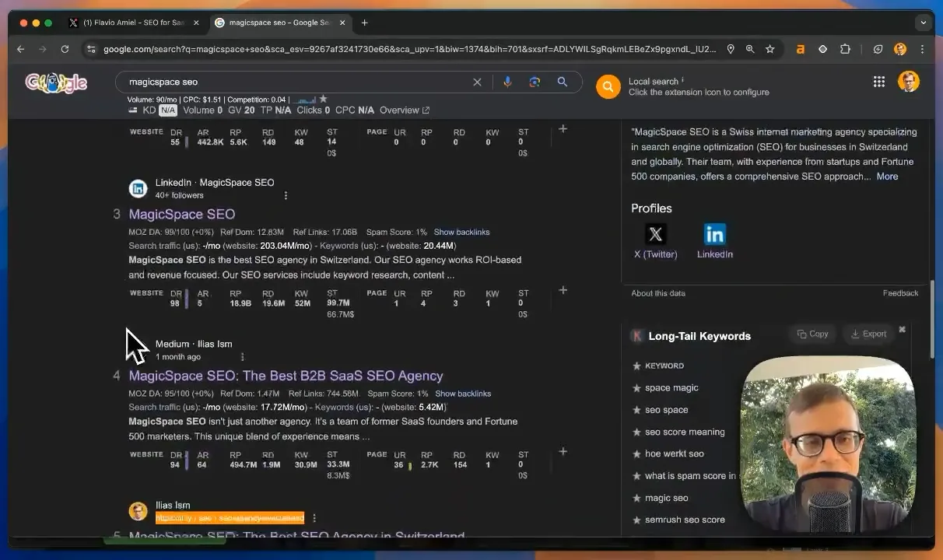Viewport: 943px width, 560px height.
Task: Open the "MagicSpace SEO" LinkedIn result title
Action: (x=182, y=214)
